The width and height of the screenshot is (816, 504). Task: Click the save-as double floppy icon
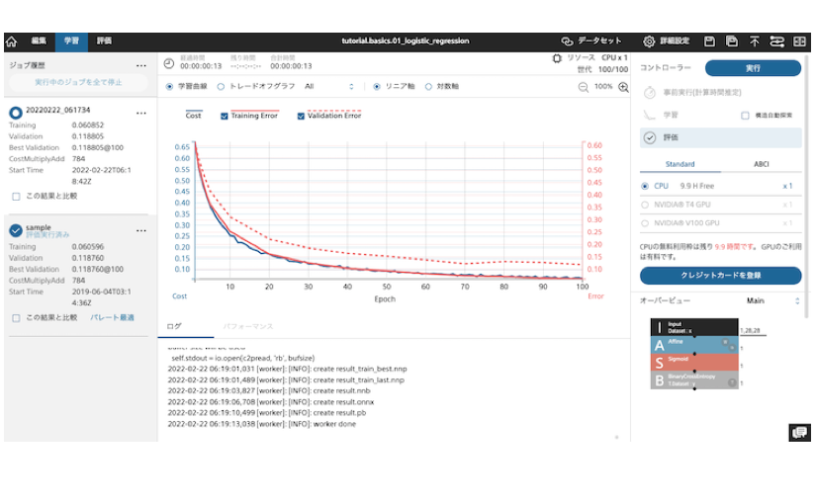point(732,42)
